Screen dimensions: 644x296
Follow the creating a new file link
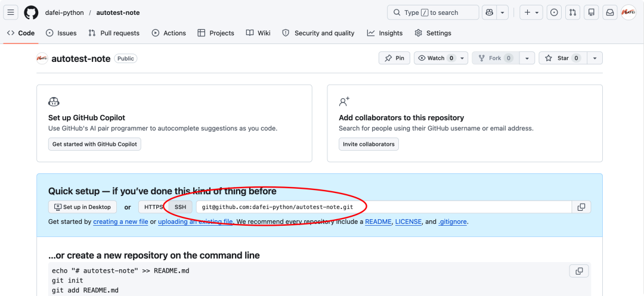(120, 222)
